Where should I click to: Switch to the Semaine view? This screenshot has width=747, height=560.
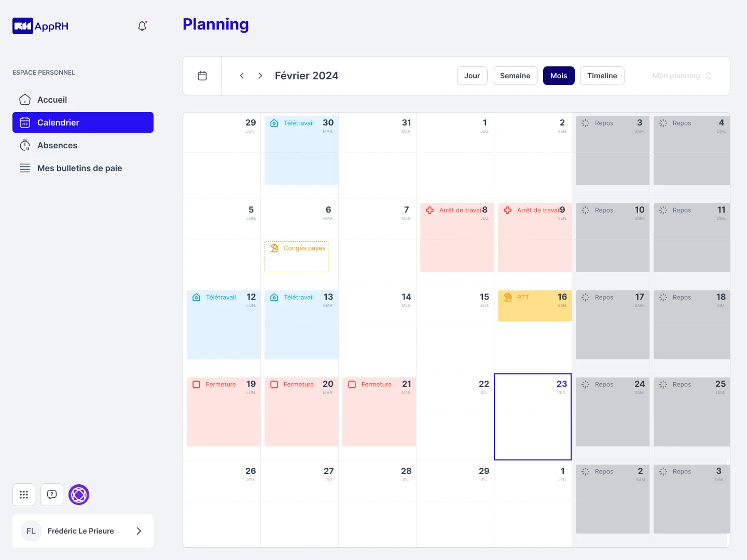(x=515, y=76)
